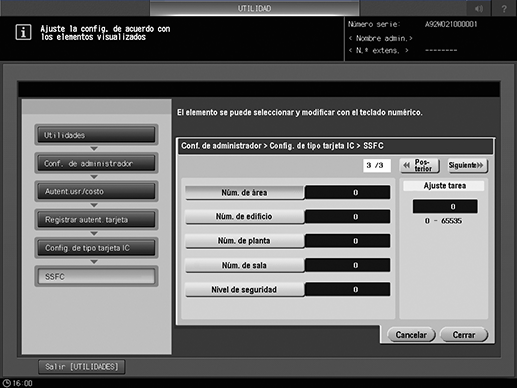The image size is (517, 388).
Task: Click Núm. de área value field
Action: 347,192
